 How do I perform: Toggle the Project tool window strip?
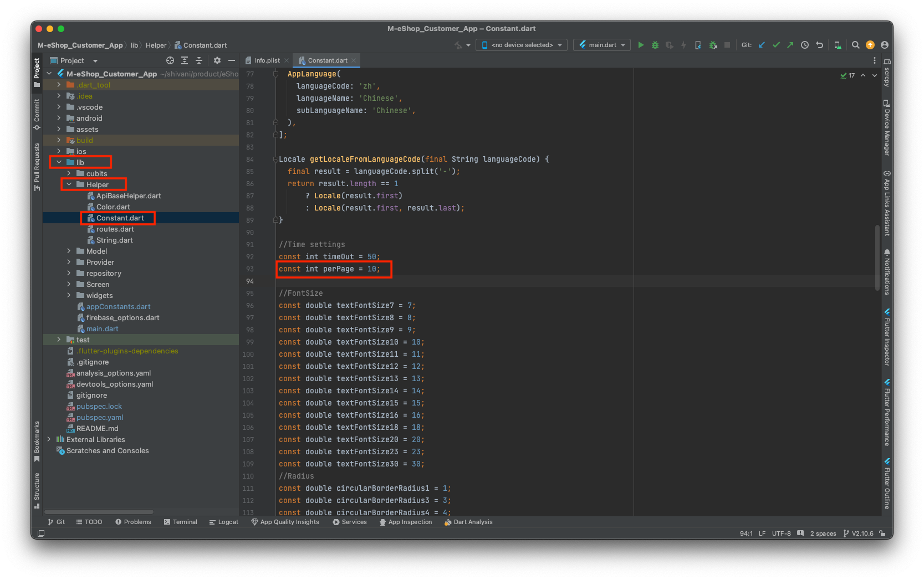point(37,72)
